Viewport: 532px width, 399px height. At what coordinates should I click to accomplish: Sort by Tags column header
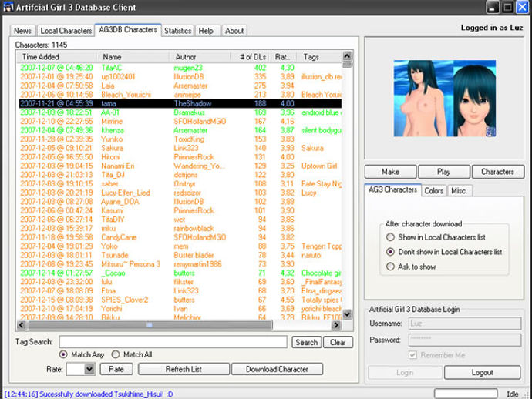319,57
